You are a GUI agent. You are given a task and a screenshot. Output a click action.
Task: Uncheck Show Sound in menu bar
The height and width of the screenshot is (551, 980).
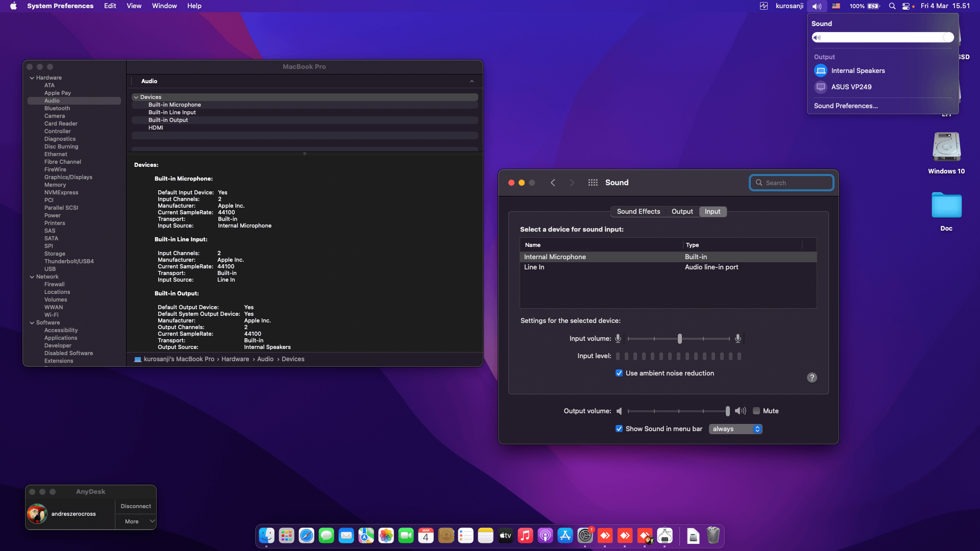(619, 429)
